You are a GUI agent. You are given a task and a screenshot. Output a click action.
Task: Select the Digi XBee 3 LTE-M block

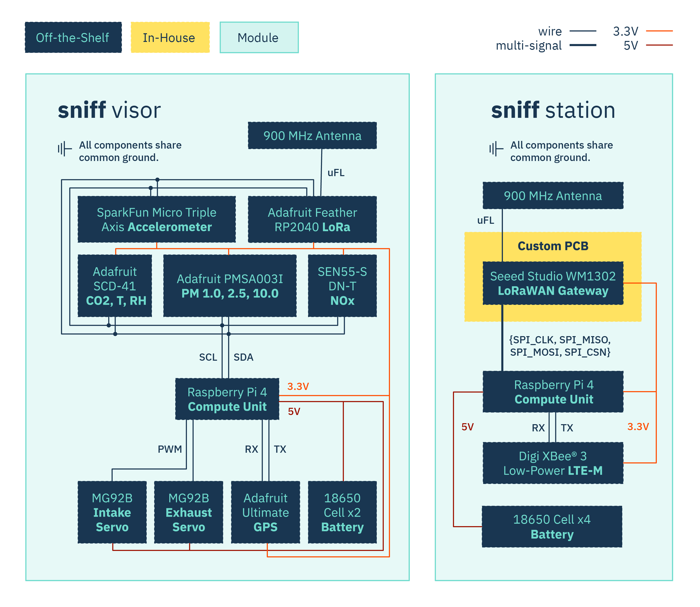(x=553, y=463)
